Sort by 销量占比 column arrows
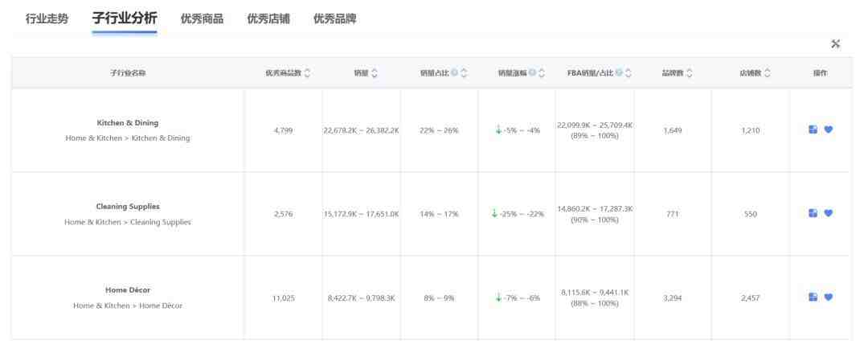The width and height of the screenshot is (868, 341). 464,73
